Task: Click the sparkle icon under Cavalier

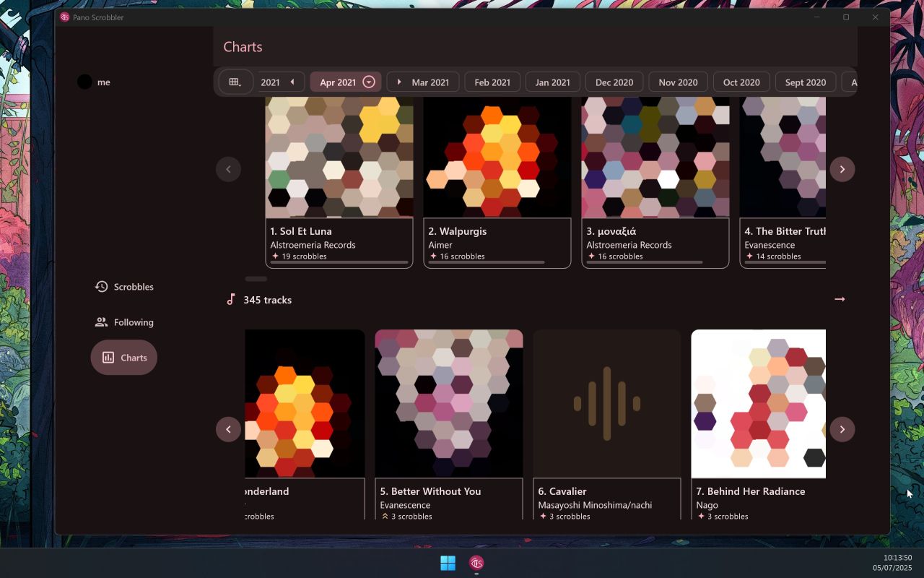Action: click(543, 516)
